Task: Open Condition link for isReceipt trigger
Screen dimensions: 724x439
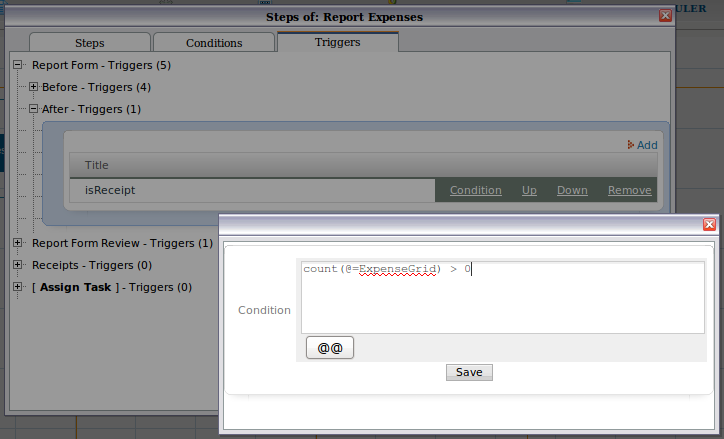Action: click(475, 190)
